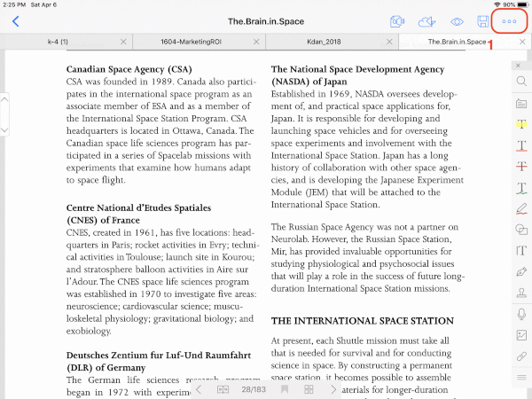
Task: Go back with the blue back arrow
Action: coord(16,21)
